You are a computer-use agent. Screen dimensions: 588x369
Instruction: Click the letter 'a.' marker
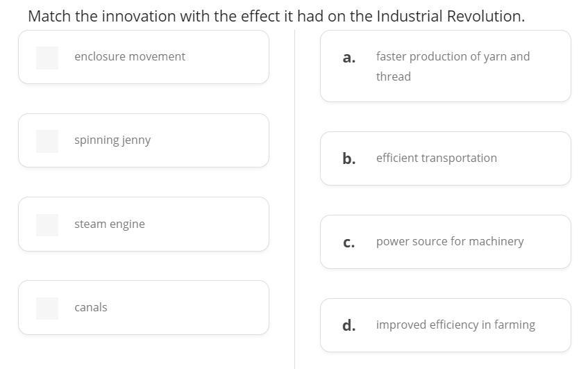348,58
